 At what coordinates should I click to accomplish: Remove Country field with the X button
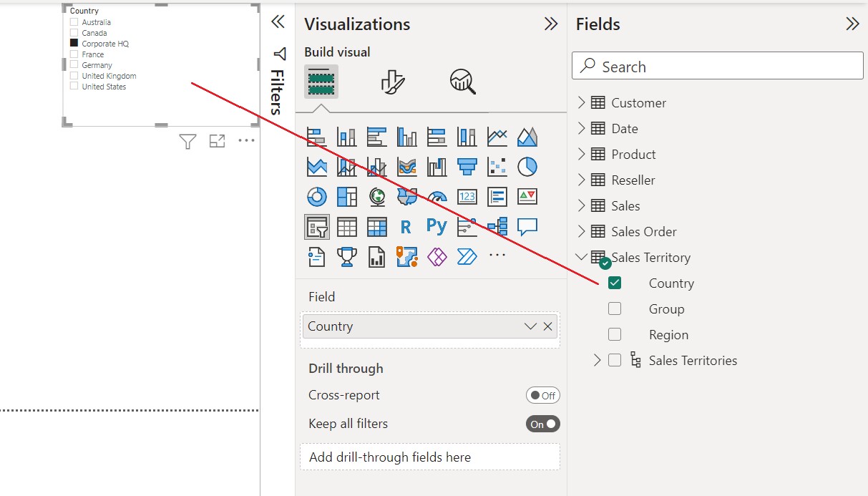[548, 326]
